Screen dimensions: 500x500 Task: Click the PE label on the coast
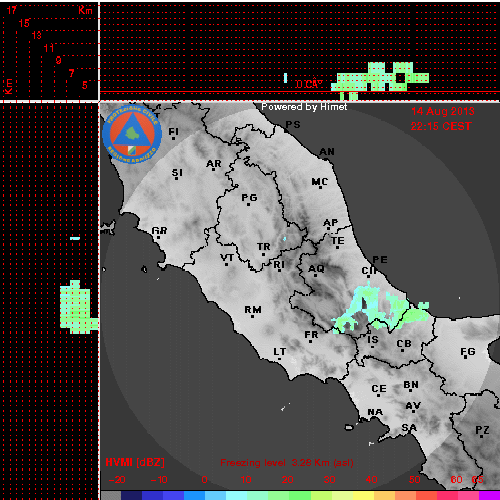pos(380,260)
